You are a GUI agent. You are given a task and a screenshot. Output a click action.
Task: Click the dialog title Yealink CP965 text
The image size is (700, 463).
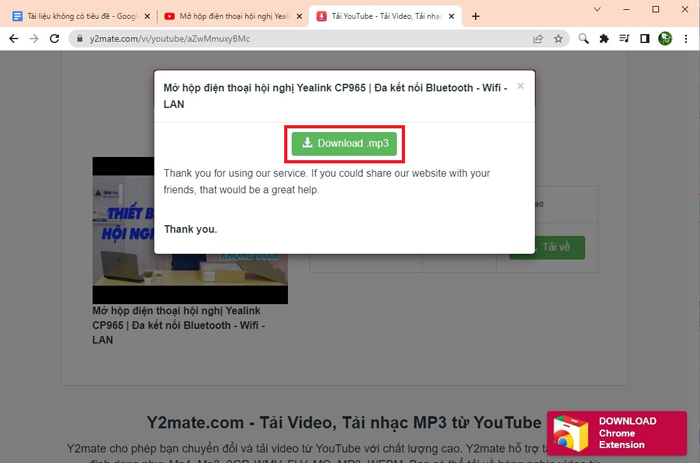pos(335,96)
